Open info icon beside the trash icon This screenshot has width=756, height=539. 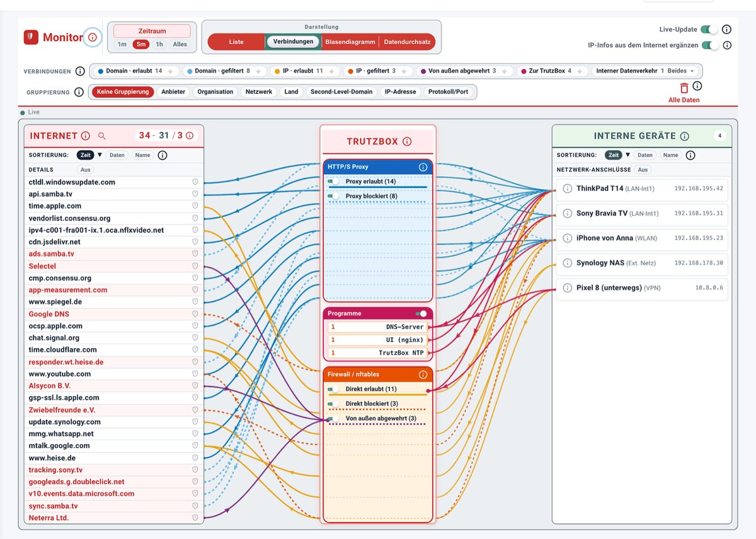point(697,86)
